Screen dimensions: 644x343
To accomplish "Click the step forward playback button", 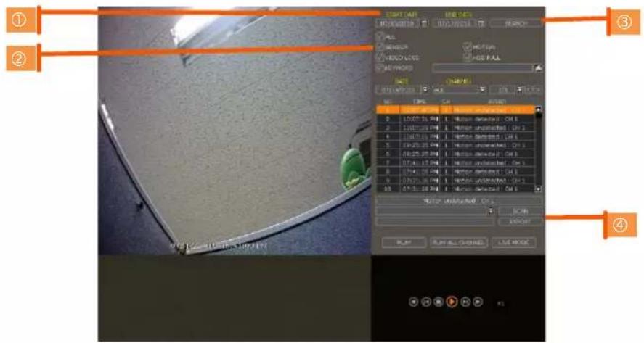I will tap(465, 302).
